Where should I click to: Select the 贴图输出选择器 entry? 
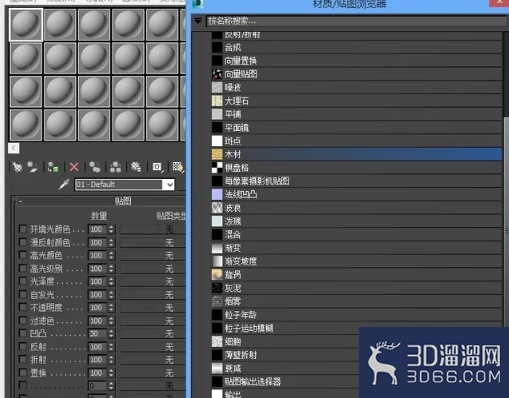(285, 382)
